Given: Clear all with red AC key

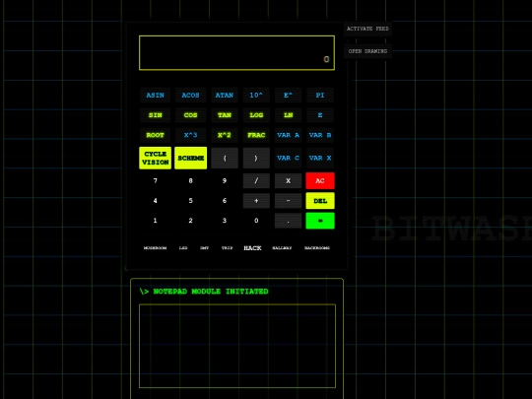Looking at the screenshot, I should [x=320, y=181].
